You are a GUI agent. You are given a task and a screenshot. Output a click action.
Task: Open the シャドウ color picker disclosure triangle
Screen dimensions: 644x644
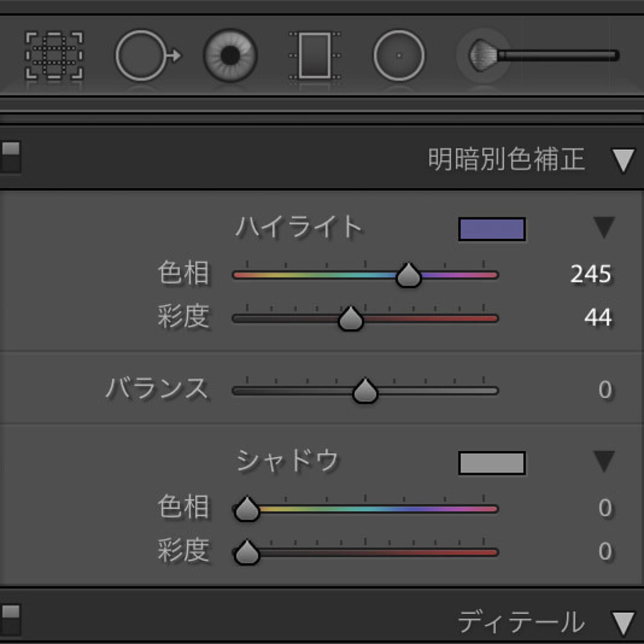[604, 461]
